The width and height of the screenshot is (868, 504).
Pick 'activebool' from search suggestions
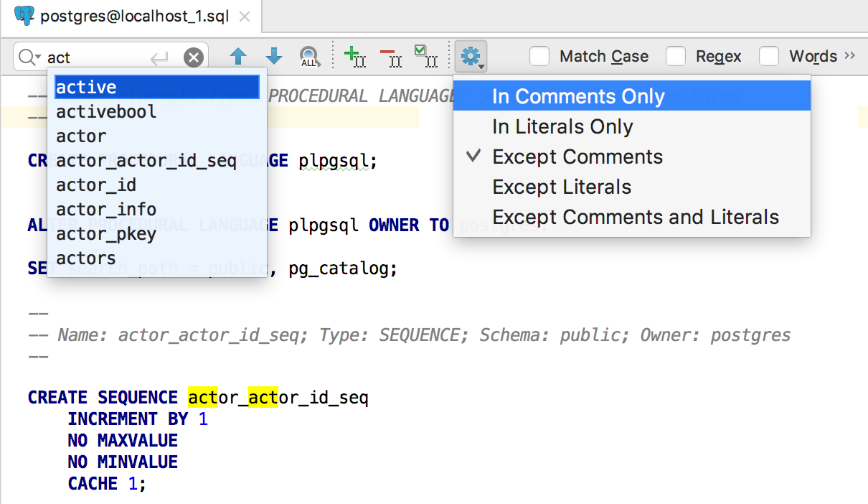coord(157,112)
